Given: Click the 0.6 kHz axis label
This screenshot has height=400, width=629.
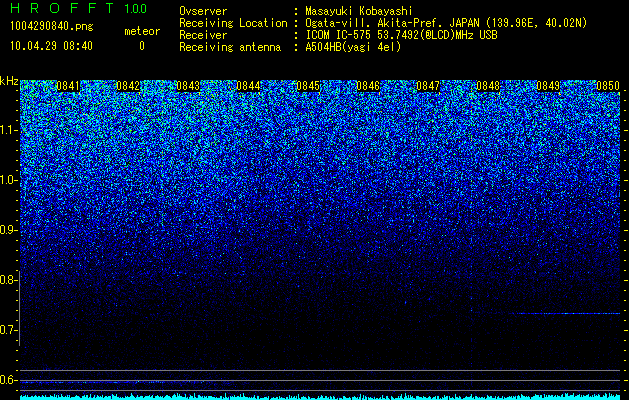Looking at the screenshot, I should point(8,380).
